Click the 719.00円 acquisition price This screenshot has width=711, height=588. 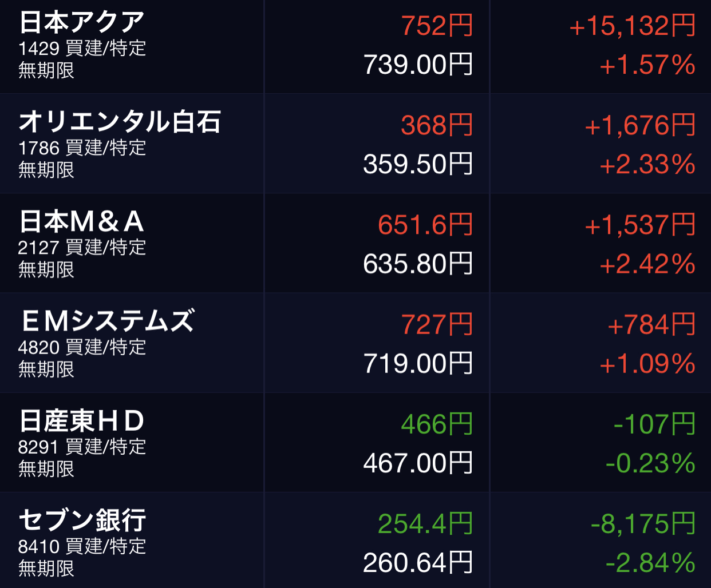pos(418,364)
